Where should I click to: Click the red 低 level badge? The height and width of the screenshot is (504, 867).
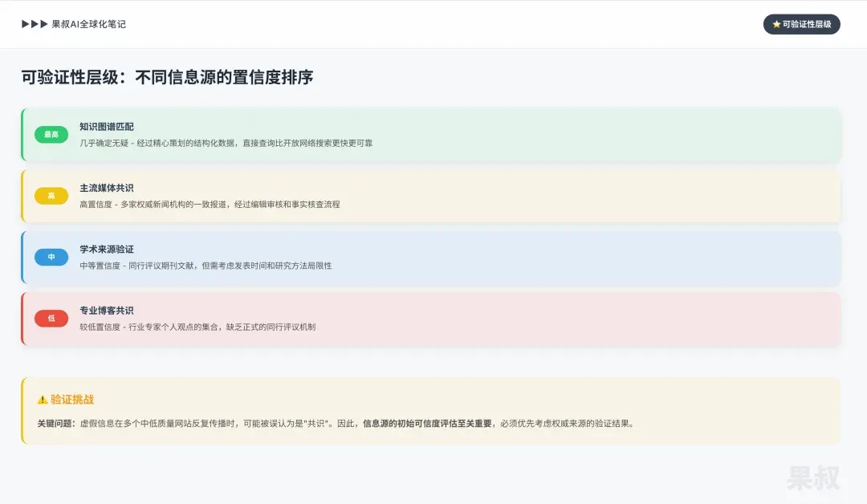[51, 319]
